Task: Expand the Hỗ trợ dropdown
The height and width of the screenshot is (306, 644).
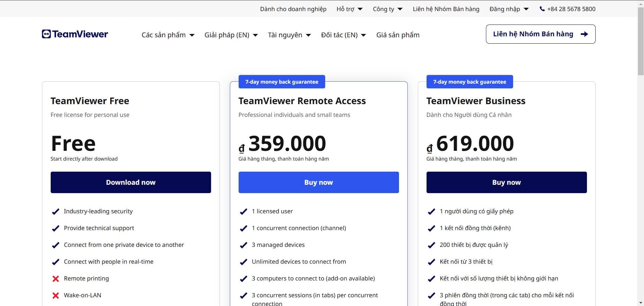Action: [349, 9]
